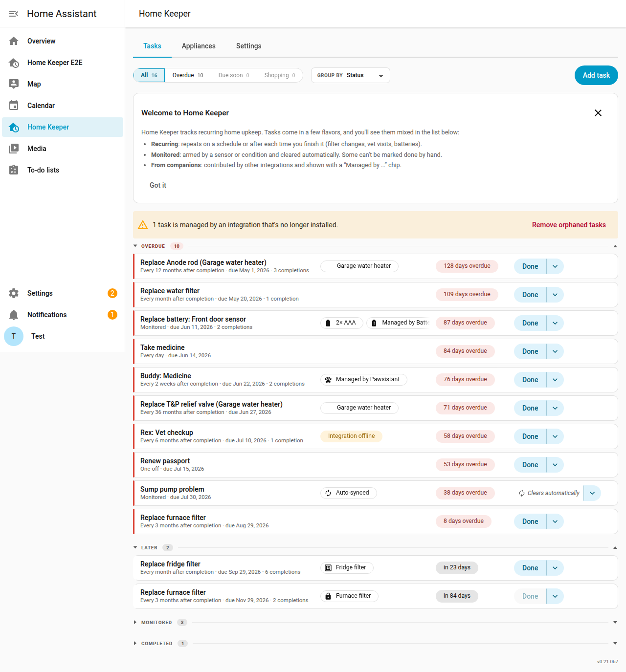Expand Monitored section using right-side arrow
Screen dimensions: 626x672
(x=615, y=623)
